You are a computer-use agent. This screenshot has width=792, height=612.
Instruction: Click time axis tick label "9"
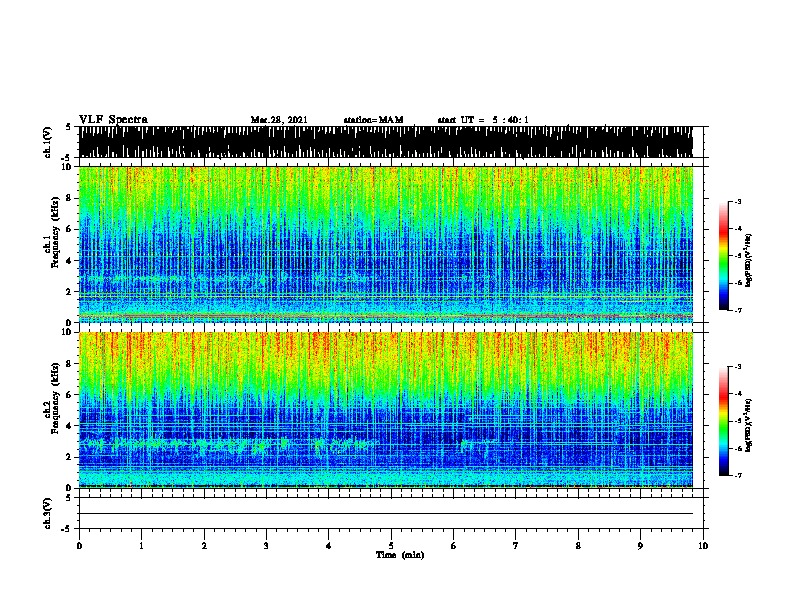click(640, 546)
